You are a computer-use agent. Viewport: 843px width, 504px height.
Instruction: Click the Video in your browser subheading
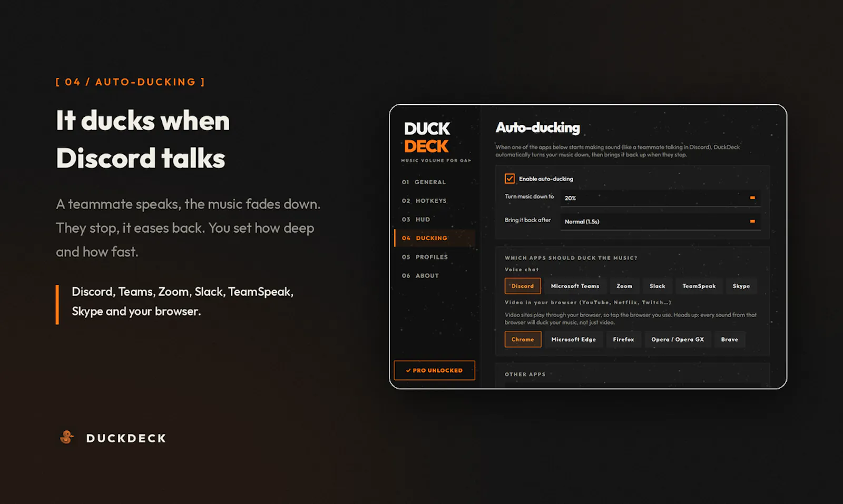point(587,303)
